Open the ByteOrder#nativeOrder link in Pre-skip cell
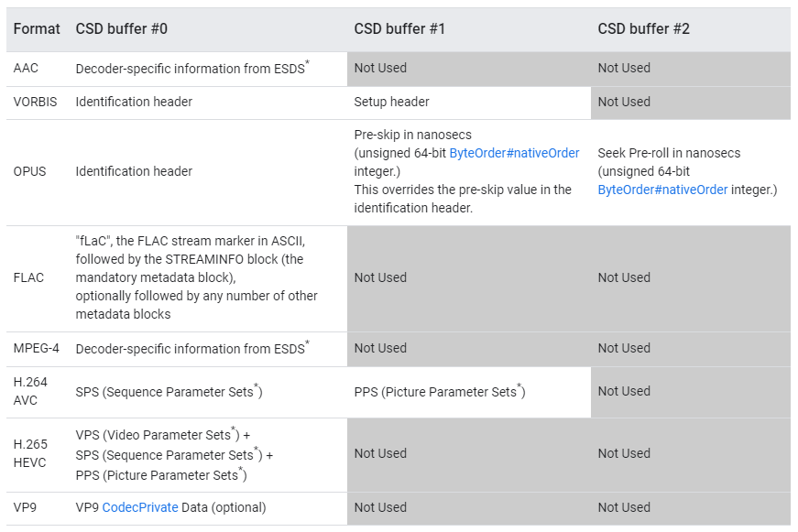The width and height of the screenshot is (798, 532). pos(514,153)
